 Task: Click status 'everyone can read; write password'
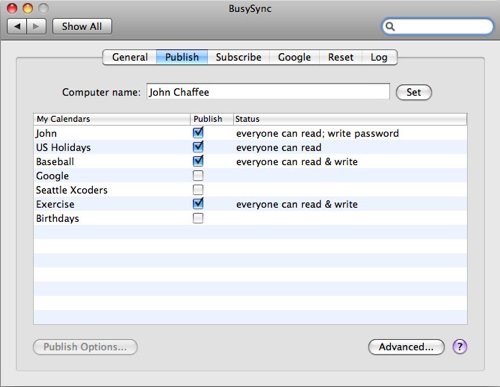coord(317,133)
